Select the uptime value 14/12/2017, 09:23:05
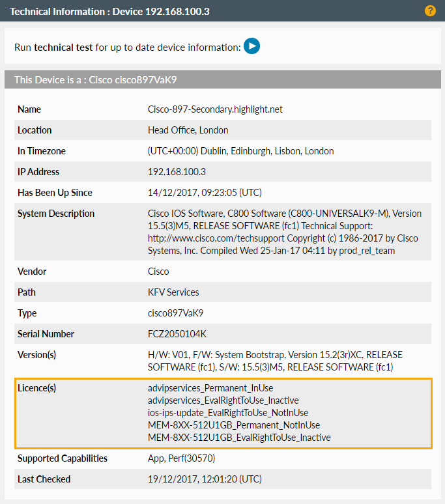The image size is (445, 504). (x=192, y=193)
